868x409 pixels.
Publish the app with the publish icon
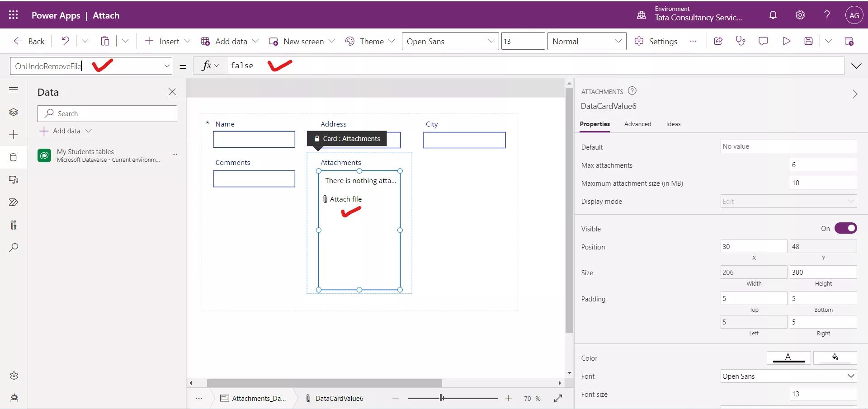(849, 41)
